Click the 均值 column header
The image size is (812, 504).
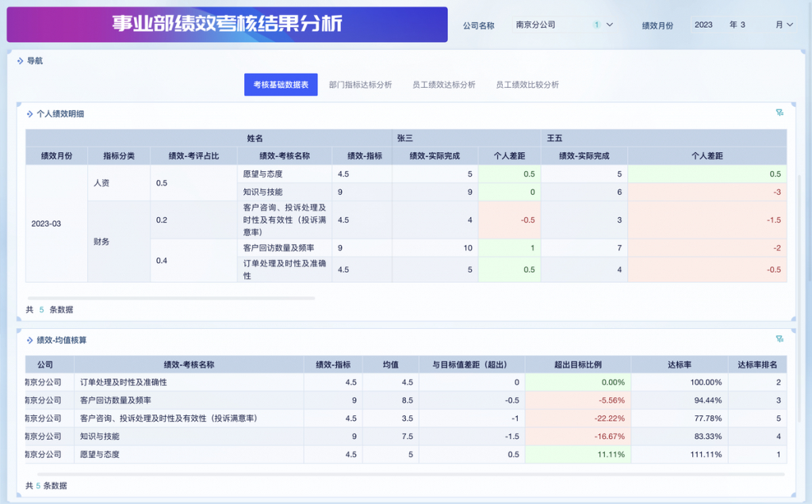(x=390, y=365)
